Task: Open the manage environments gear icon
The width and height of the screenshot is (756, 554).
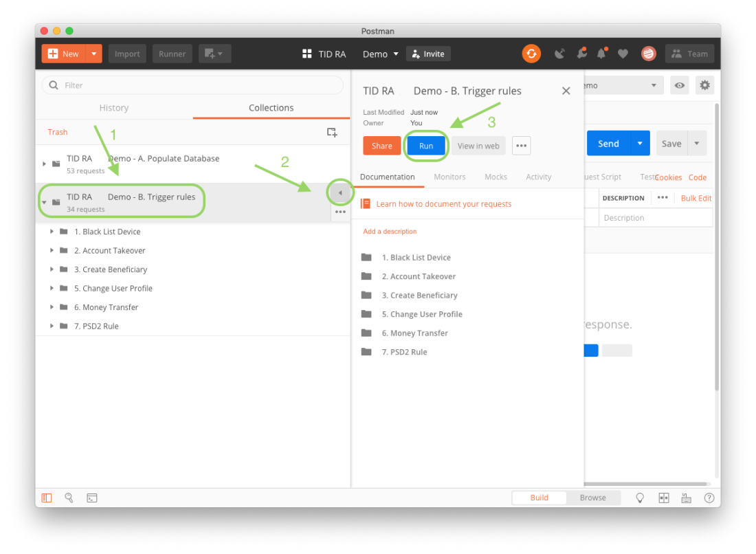Action: pyautogui.click(x=704, y=85)
